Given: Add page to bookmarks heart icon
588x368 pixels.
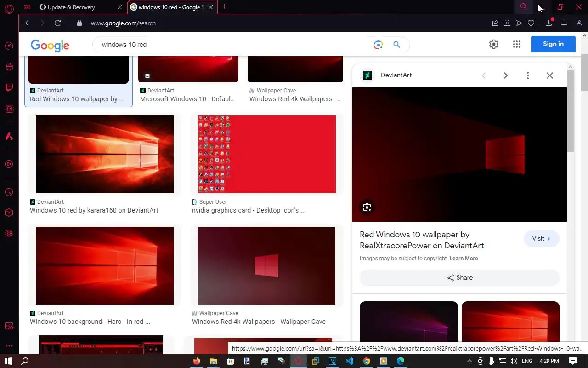Looking at the screenshot, I should [x=531, y=23].
